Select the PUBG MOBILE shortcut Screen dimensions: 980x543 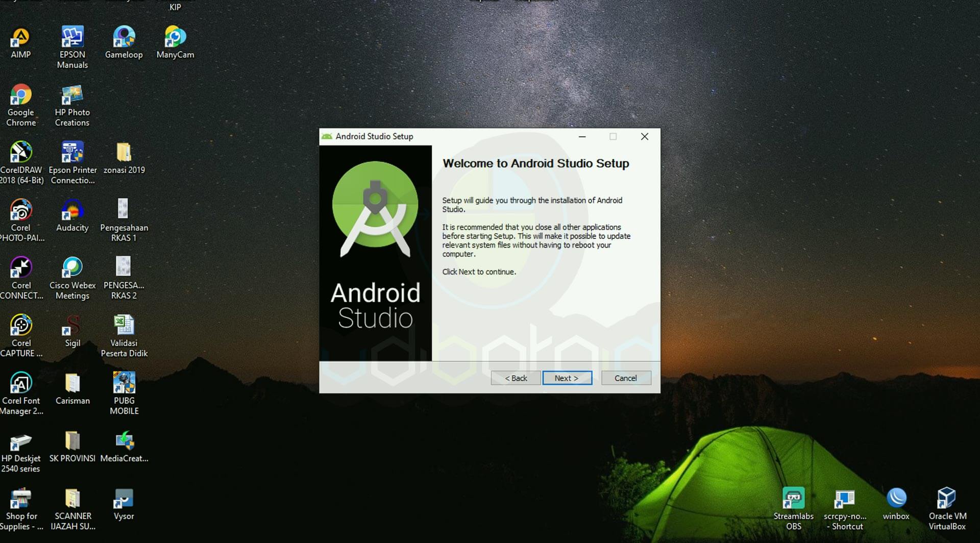(x=124, y=393)
